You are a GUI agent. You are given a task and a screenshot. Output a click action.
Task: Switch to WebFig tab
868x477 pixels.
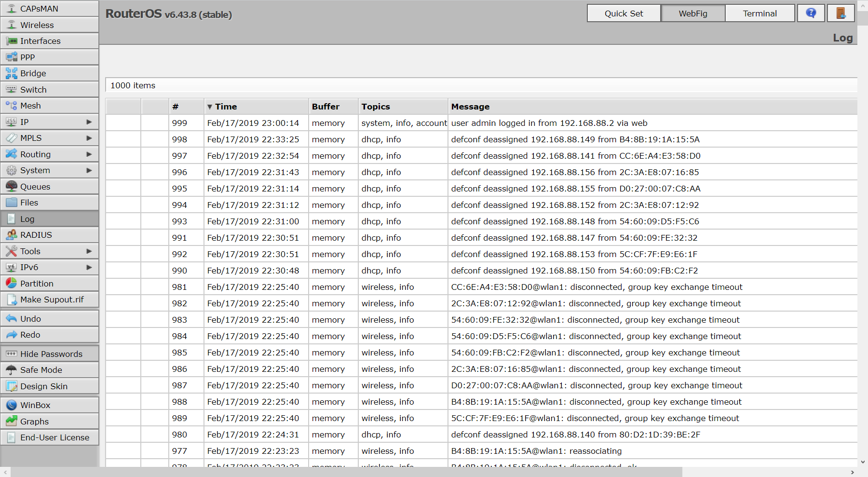click(693, 14)
